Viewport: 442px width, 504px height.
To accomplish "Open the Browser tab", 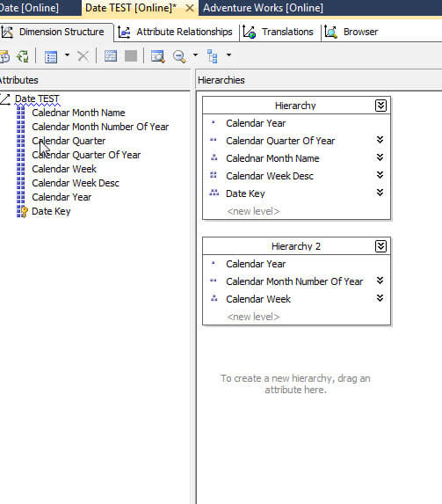I will click(351, 32).
